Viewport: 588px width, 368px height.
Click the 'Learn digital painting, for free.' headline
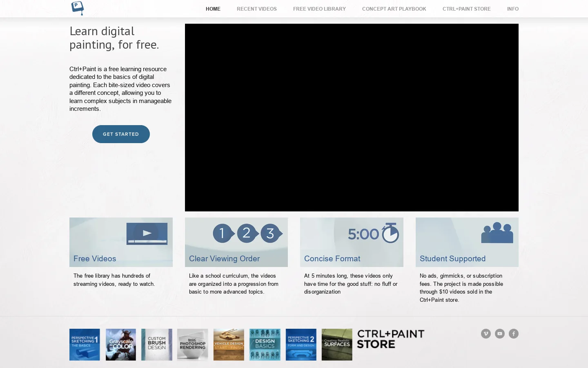pyautogui.click(x=114, y=38)
